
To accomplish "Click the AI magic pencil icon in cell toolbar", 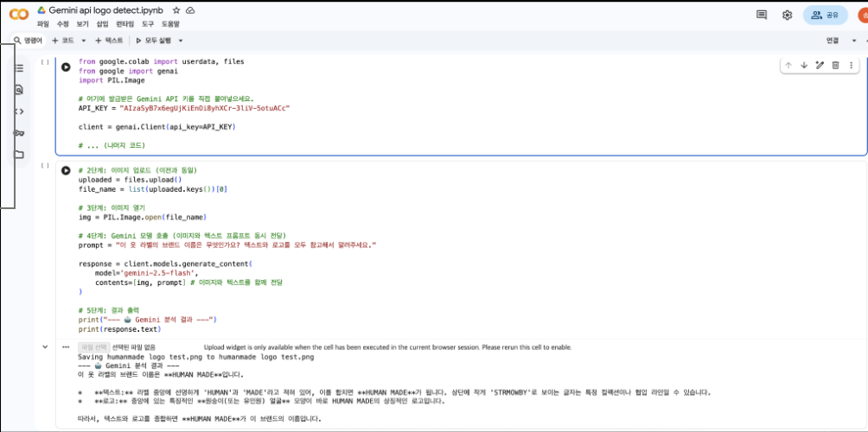I will (820, 65).
